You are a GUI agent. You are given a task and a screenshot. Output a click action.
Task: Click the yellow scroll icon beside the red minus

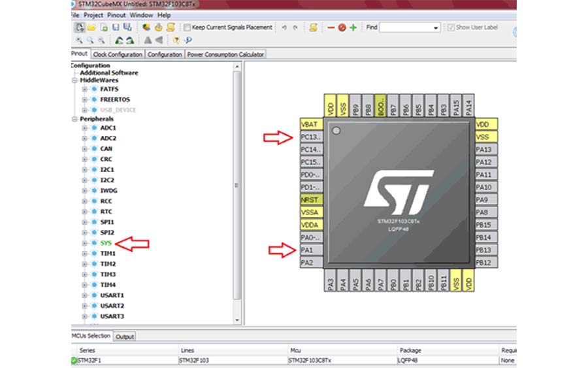pos(313,27)
